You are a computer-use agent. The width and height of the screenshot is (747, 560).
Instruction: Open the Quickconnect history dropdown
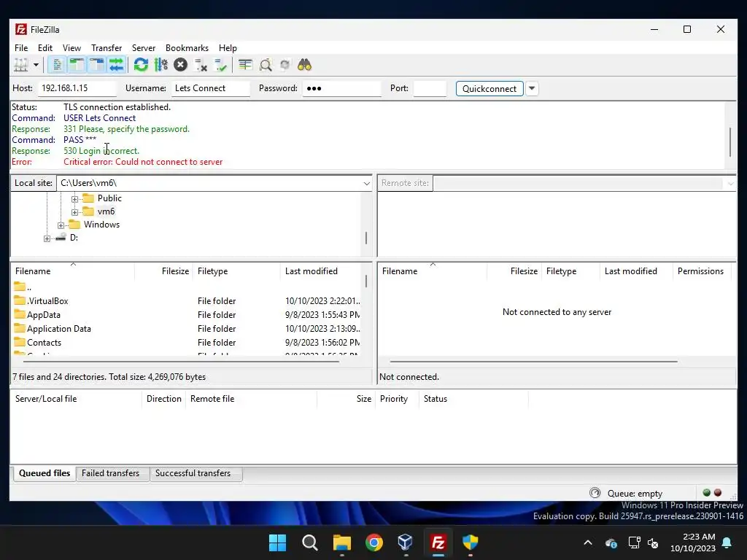(532, 88)
